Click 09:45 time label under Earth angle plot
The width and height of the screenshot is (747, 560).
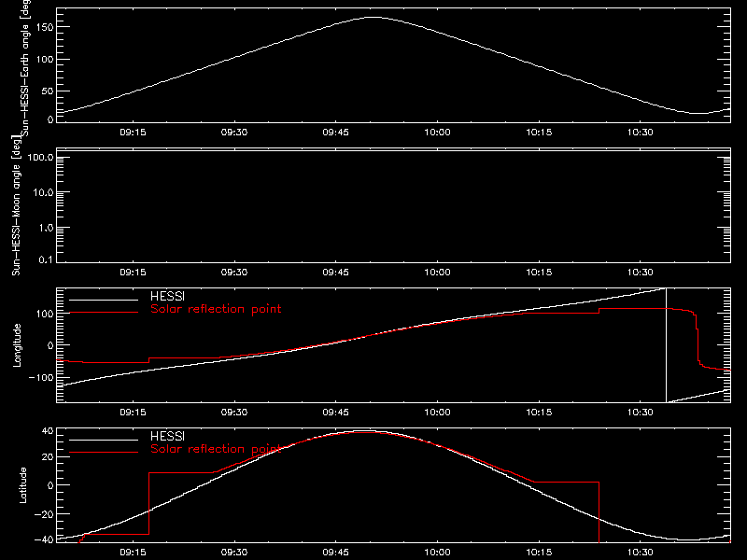[x=336, y=133]
